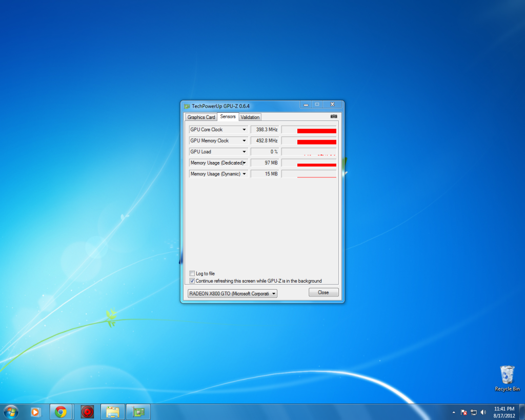Expand the GPU Core Clock dropdown

244,130
